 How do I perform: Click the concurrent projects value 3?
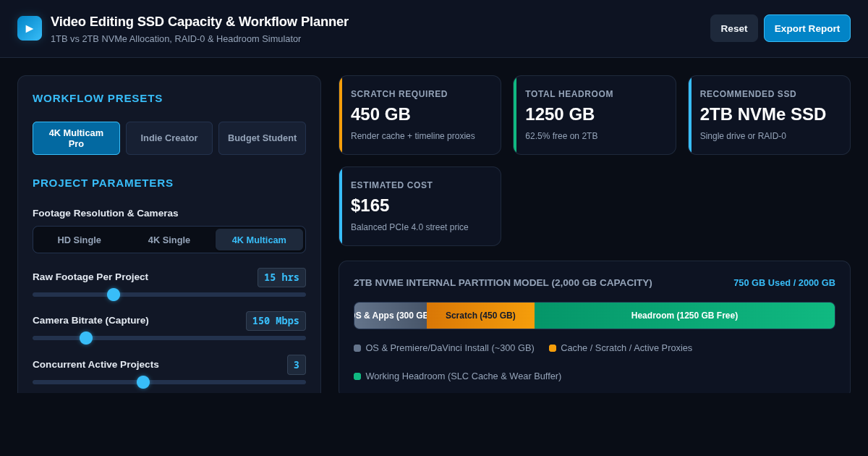pos(297,365)
